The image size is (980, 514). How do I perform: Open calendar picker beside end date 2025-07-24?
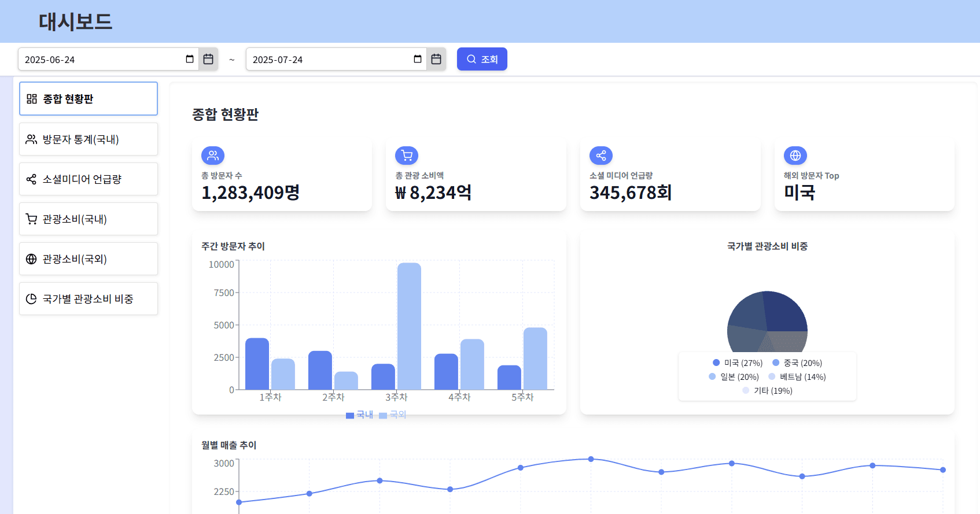point(436,59)
